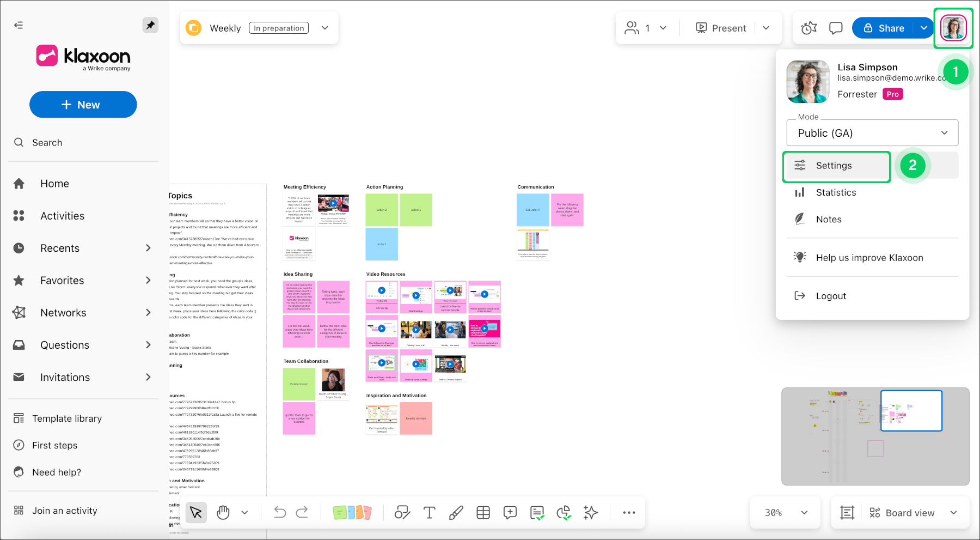Screen dimensions: 980x540
Task: Undo the last board action
Action: [280, 512]
